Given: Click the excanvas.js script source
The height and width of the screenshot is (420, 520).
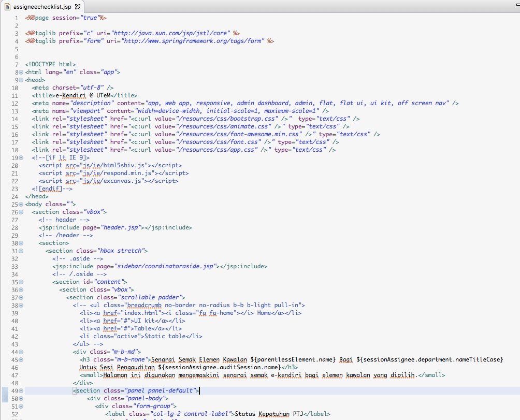Looking at the screenshot, I should [112, 181].
